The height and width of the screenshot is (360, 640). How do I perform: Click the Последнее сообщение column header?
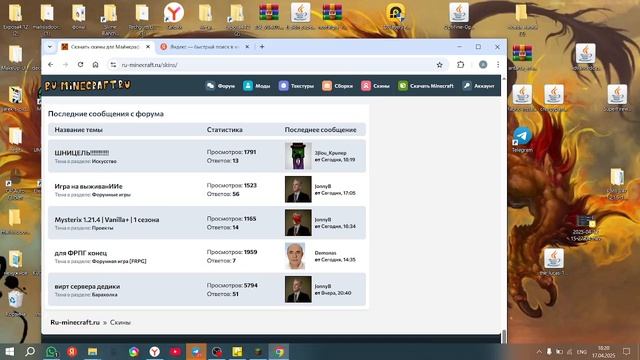(x=320, y=130)
